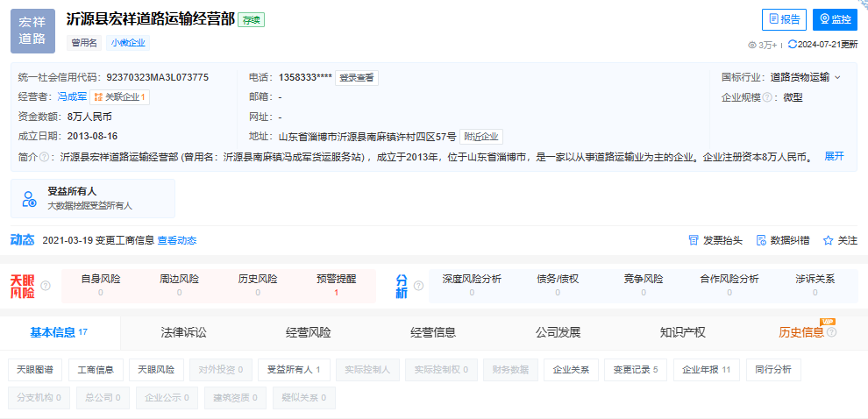Click the 数据纠错 correction icon
The height and width of the screenshot is (419, 868).
[x=761, y=240]
